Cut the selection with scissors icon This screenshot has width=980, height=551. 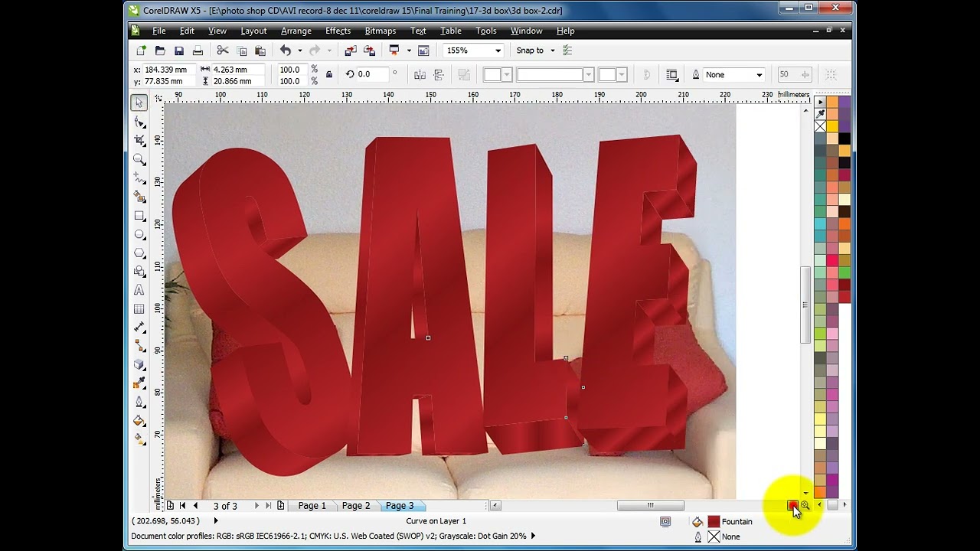223,51
